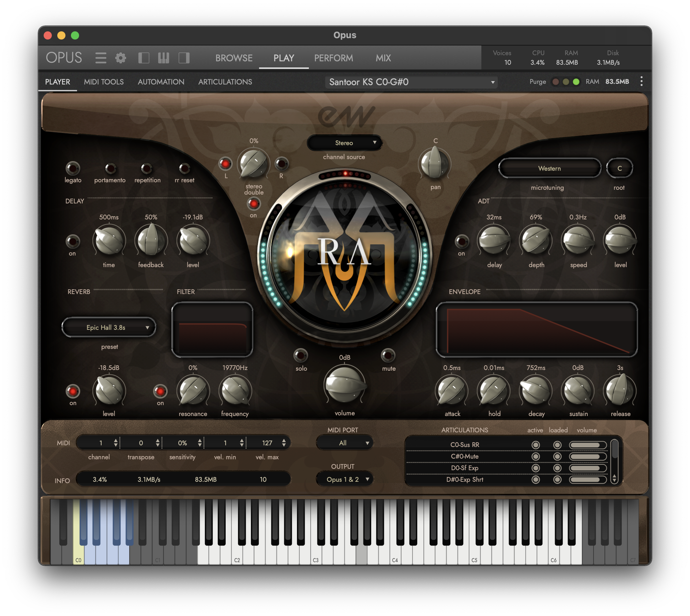The image size is (690, 616).
Task: Open the hamburger main menu icon
Action: (x=101, y=58)
